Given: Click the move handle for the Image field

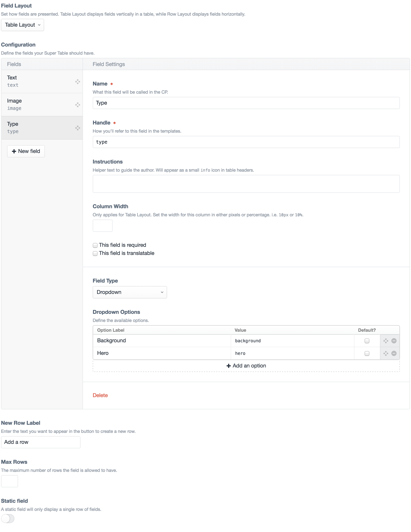Looking at the screenshot, I should (x=78, y=105).
